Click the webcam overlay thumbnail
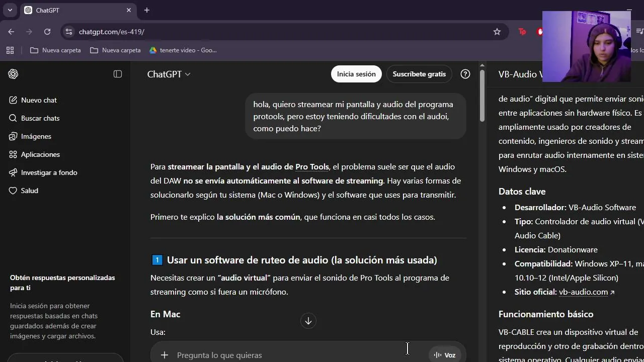This screenshot has width=644, height=362. [x=587, y=46]
